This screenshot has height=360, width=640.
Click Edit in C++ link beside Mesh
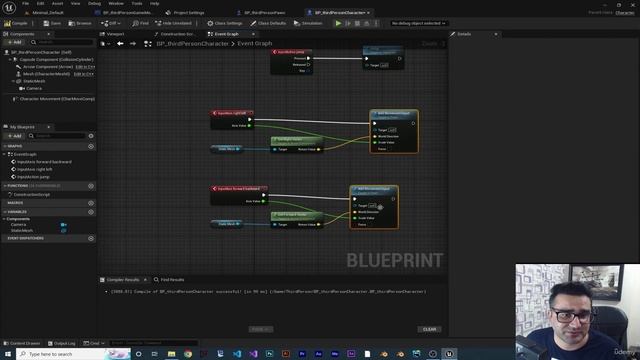pyautogui.click(x=84, y=74)
